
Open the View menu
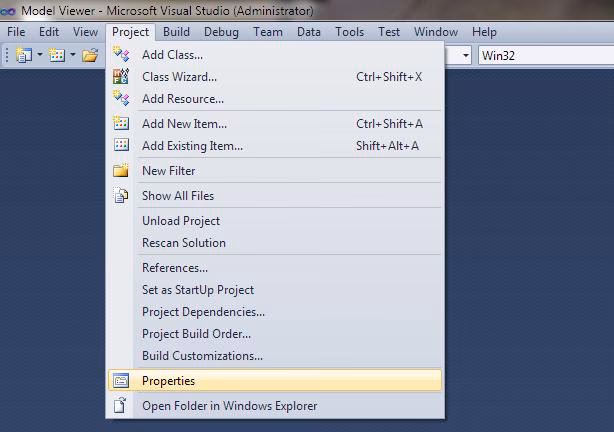[85, 32]
